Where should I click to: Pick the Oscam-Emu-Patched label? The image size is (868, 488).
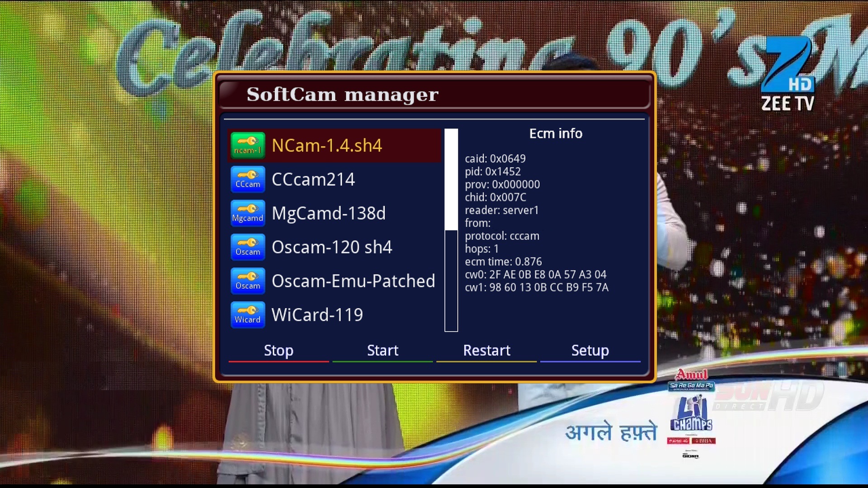click(353, 281)
